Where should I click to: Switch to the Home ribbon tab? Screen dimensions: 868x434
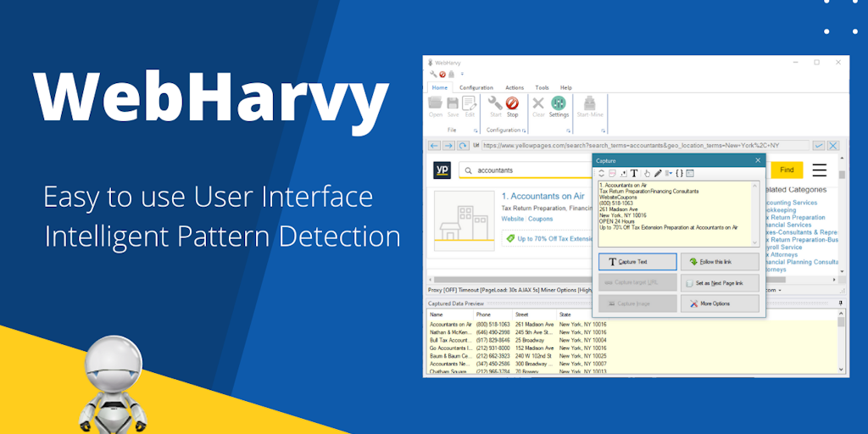(440, 87)
